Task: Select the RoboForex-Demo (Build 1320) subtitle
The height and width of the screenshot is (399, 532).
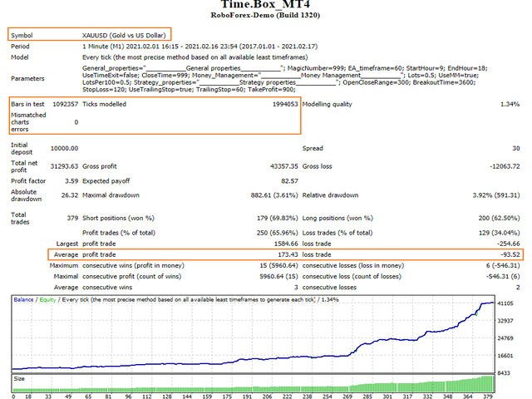Action: 265,15
